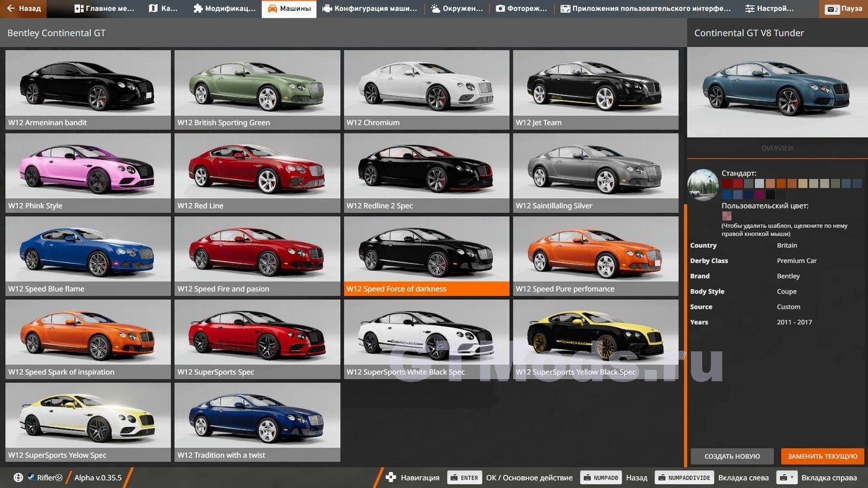
Task: Open the Настройки tab
Action: click(x=770, y=9)
